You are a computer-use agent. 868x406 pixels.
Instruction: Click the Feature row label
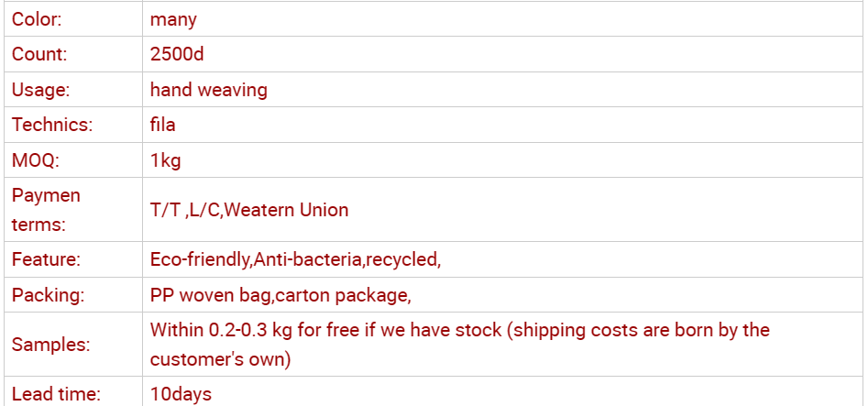pyautogui.click(x=46, y=259)
